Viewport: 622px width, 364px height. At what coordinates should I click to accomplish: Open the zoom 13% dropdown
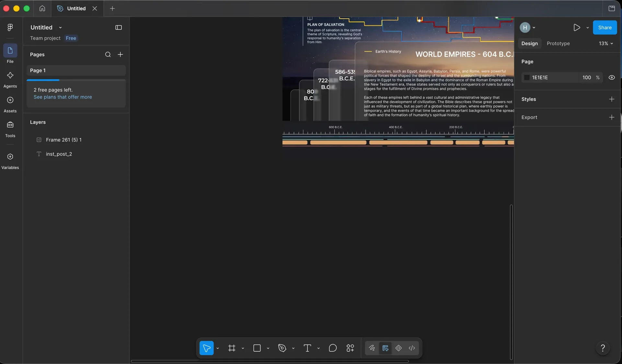pos(606,43)
